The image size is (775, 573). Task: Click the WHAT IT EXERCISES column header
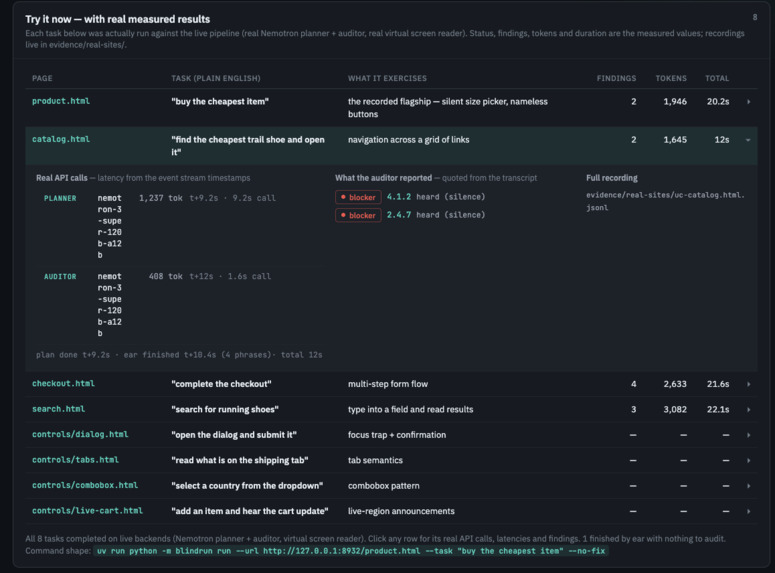point(387,78)
